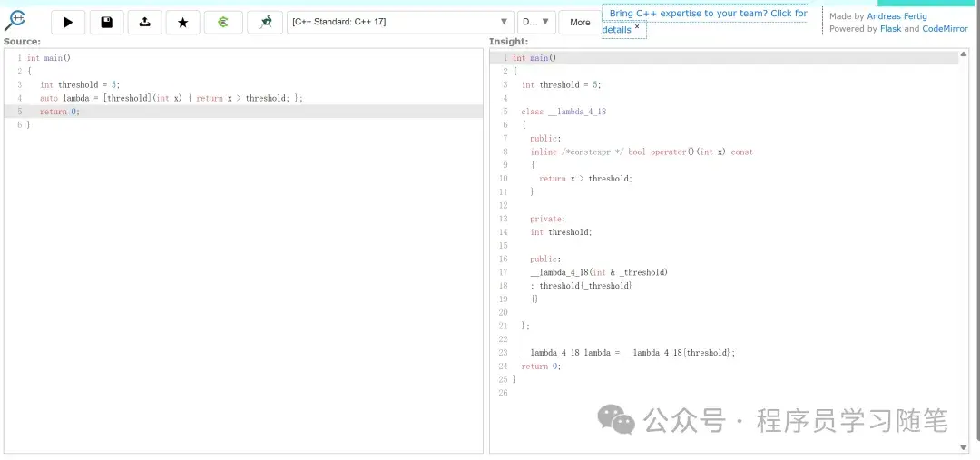Click 'int main()' line in Source editor

(x=49, y=58)
